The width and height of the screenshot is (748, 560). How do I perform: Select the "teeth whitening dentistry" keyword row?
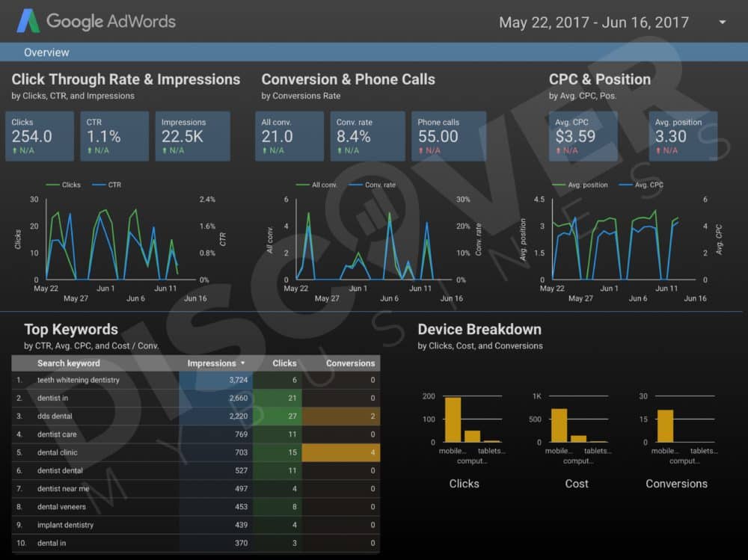tap(195, 380)
